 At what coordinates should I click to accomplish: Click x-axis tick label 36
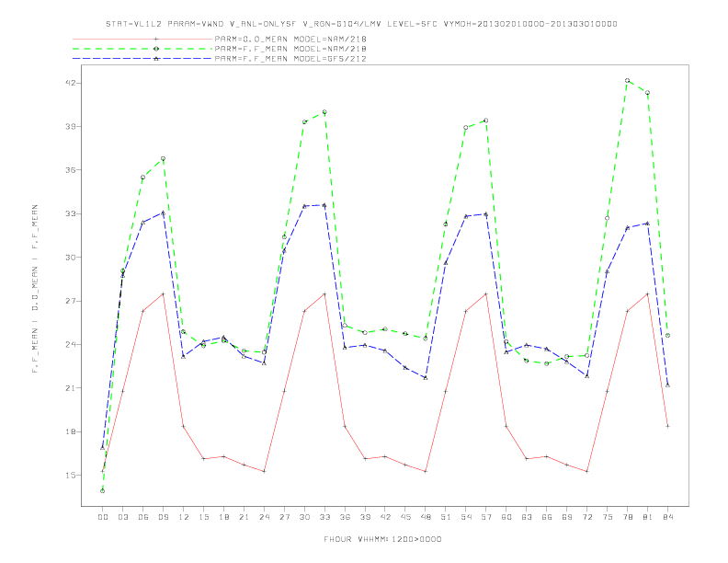click(345, 517)
